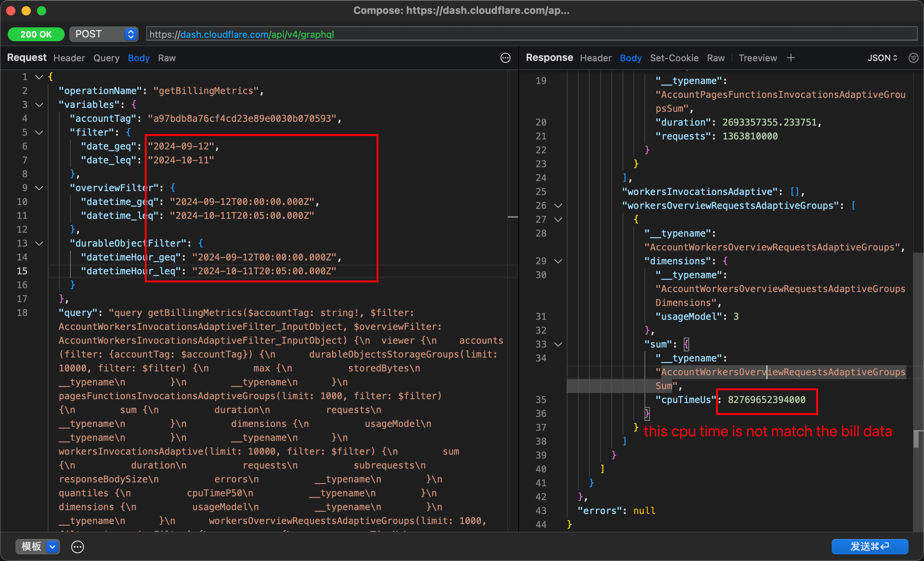Click the bottom ellipsis circle icon
This screenshot has width=924, height=561.
(x=77, y=546)
